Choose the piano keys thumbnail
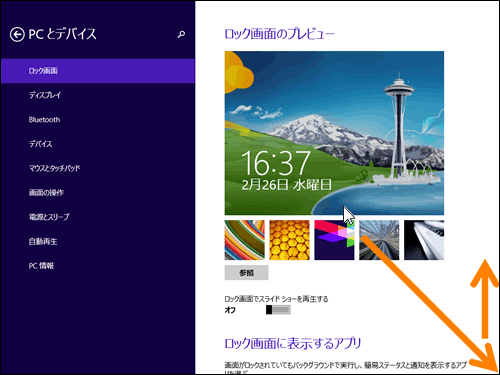The height and width of the screenshot is (375, 500). point(424,240)
